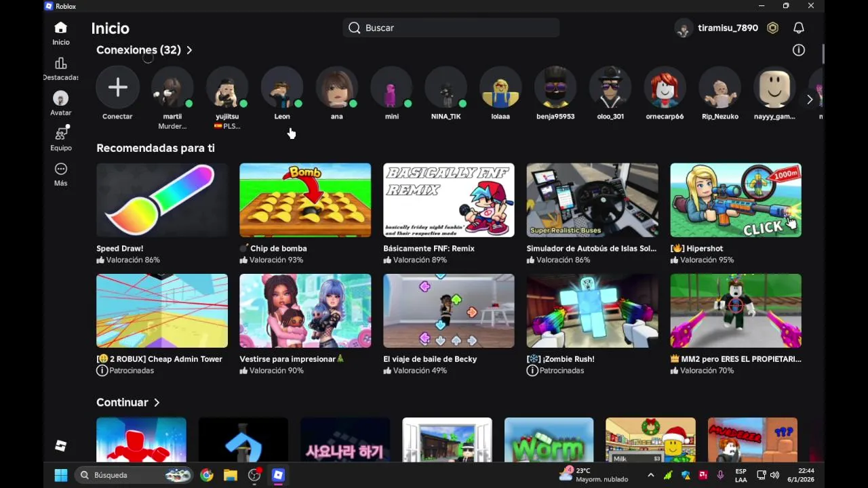Open the weather widget showing 23°C
The height and width of the screenshot is (488, 868).
(x=593, y=475)
